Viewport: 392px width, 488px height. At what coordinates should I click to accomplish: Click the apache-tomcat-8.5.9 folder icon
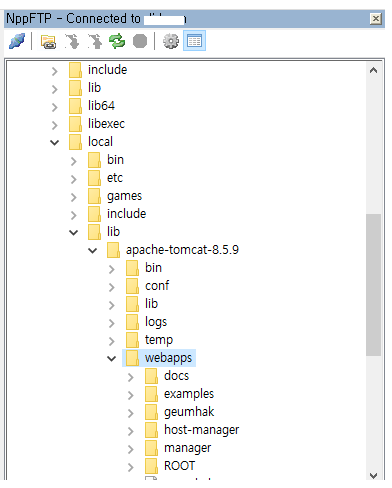[114, 250]
